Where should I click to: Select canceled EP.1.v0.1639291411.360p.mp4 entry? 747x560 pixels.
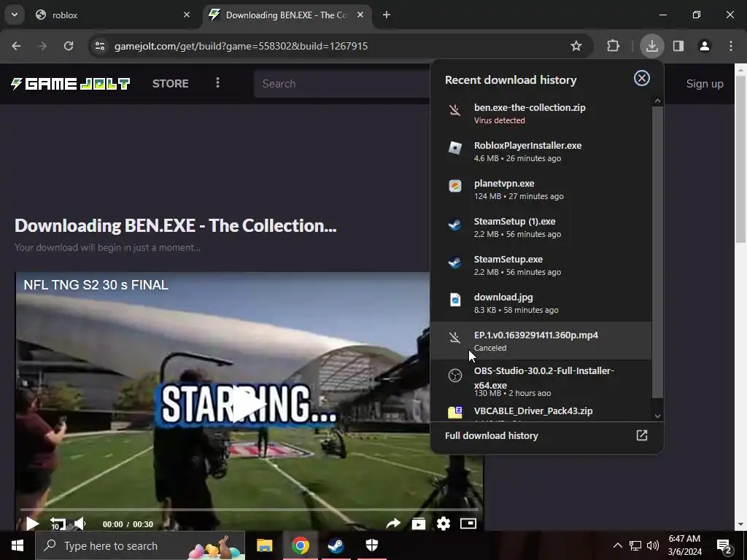[541, 341]
